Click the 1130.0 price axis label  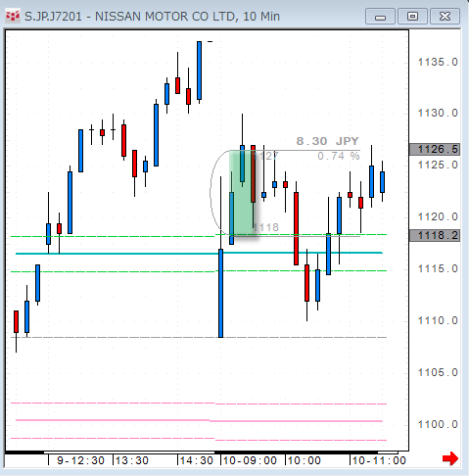438,113
